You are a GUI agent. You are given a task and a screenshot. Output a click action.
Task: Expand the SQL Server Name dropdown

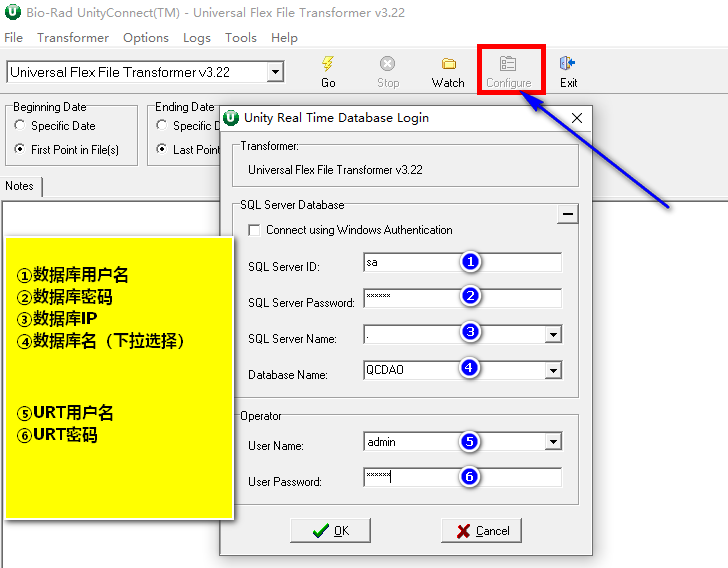point(553,334)
